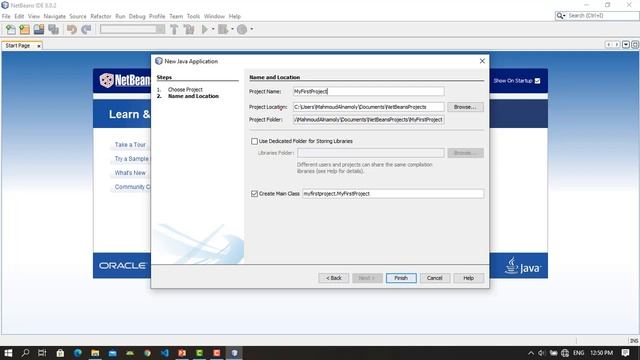Open the Refactor menu
640x360 pixels.
100,16
